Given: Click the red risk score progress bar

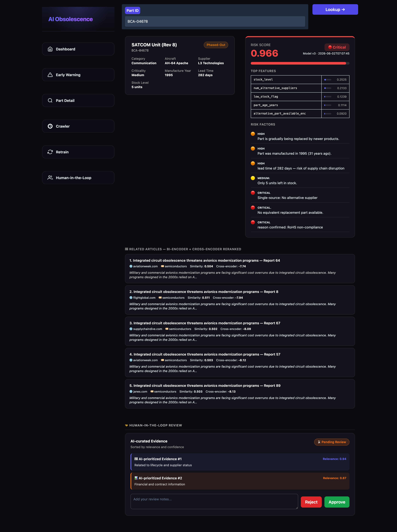Looking at the screenshot, I should (x=300, y=63).
